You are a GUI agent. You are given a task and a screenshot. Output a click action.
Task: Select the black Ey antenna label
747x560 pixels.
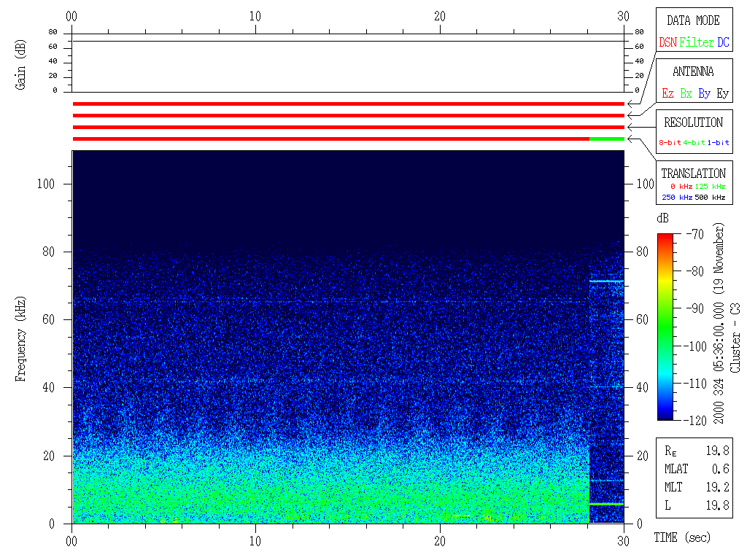click(x=722, y=94)
